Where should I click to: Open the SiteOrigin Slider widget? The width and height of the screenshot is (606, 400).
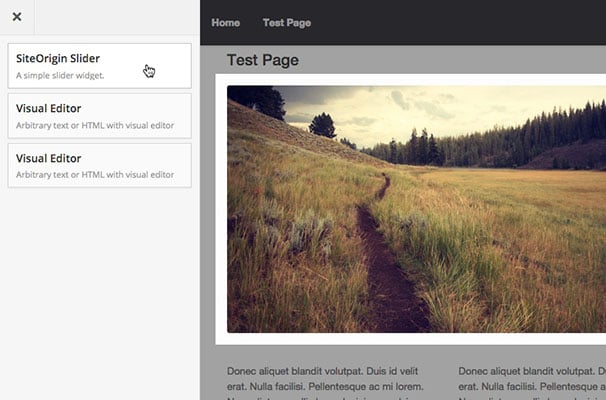pos(99,66)
